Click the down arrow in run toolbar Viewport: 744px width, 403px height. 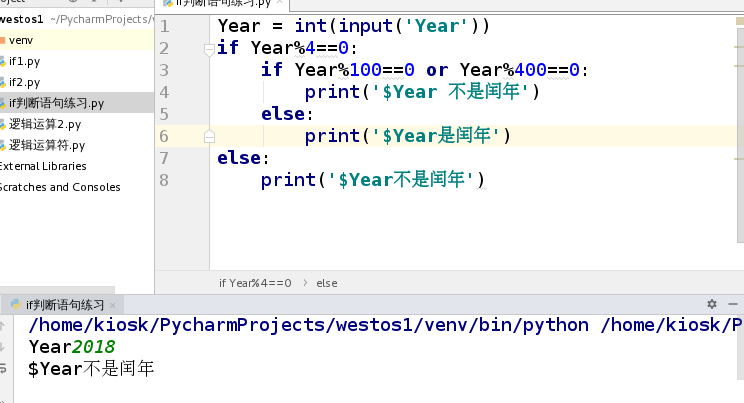2,347
